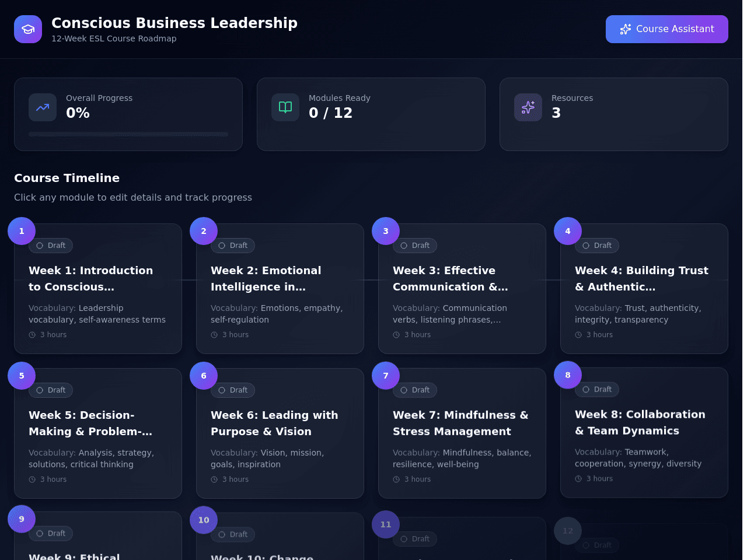
Task: Click the Draft status on Week 11
Action: (415, 539)
